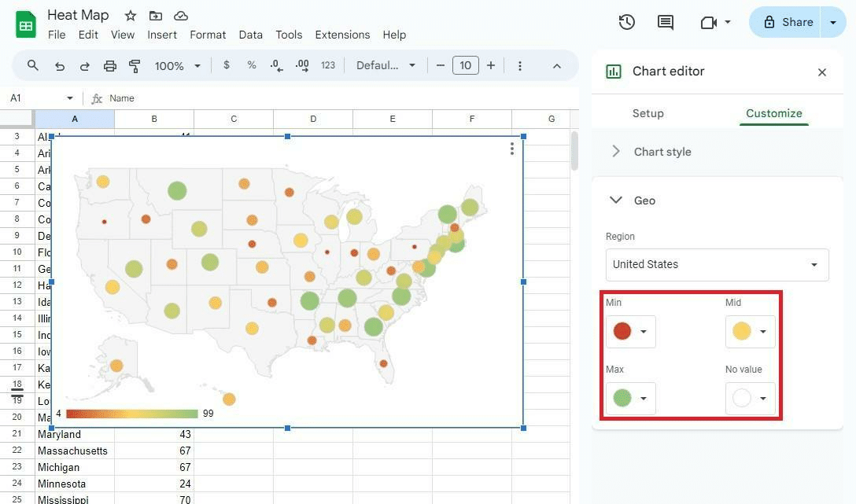
Task: Open the Min color dropdown
Action: tap(630, 331)
